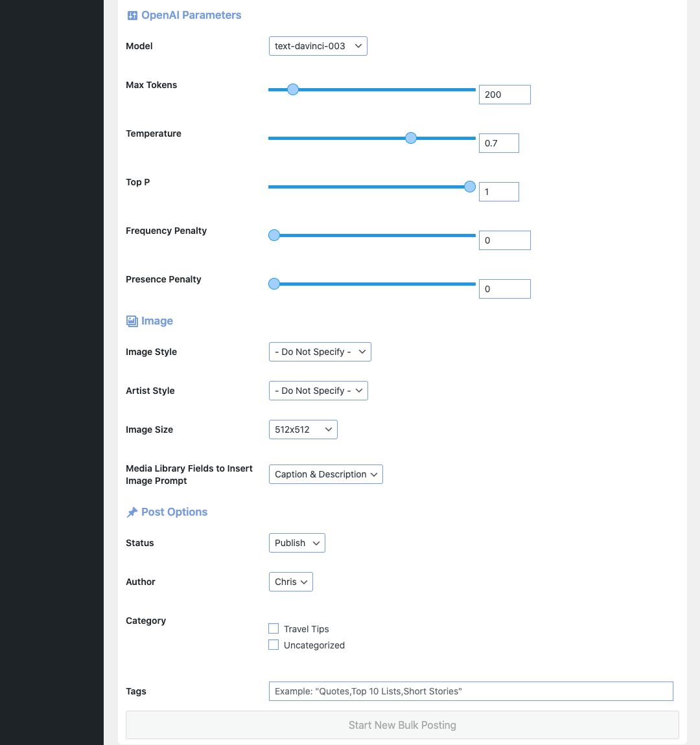Open the Caption & Description dropdown
Viewport: 700px width, 745px height.
[326, 474]
